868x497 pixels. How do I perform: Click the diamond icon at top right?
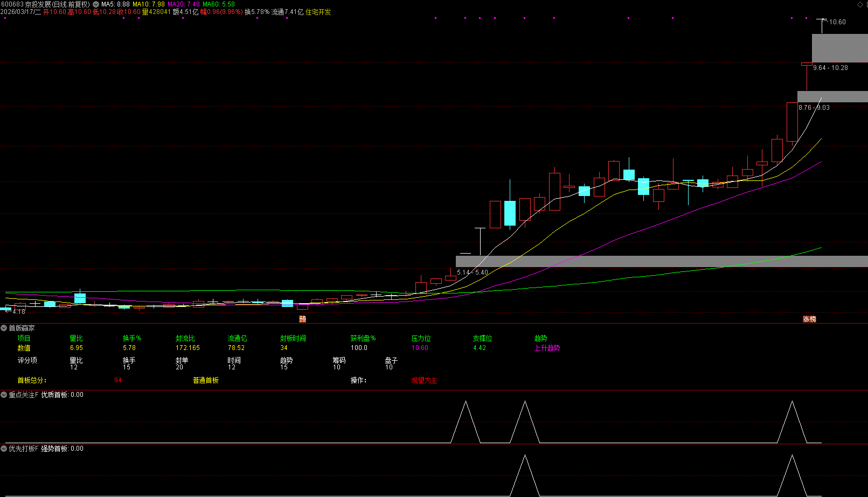860,4
